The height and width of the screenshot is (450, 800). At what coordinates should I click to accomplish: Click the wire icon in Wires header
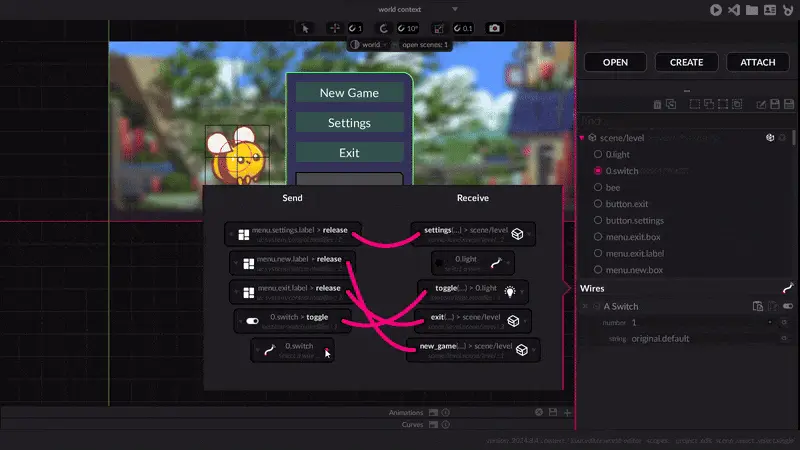coord(787,288)
